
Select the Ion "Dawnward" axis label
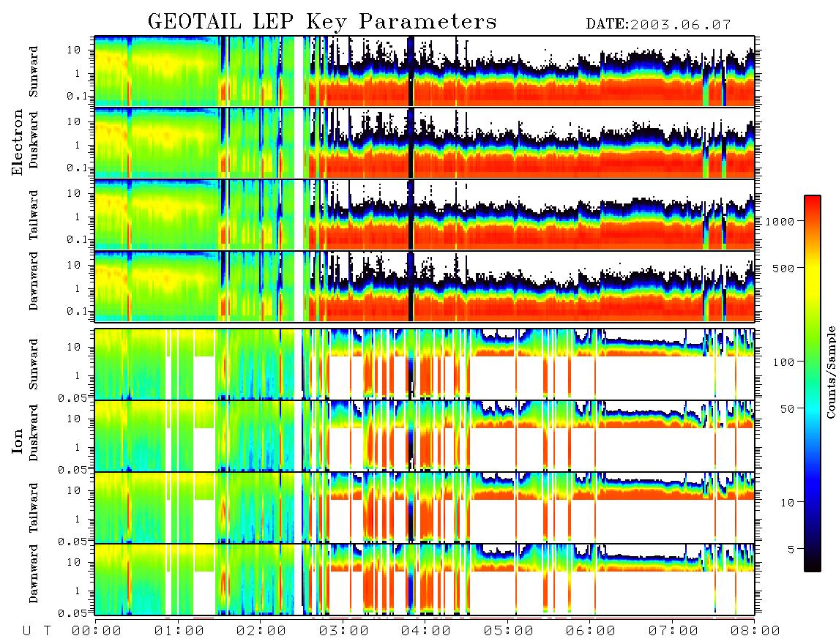pyautogui.click(x=34, y=574)
